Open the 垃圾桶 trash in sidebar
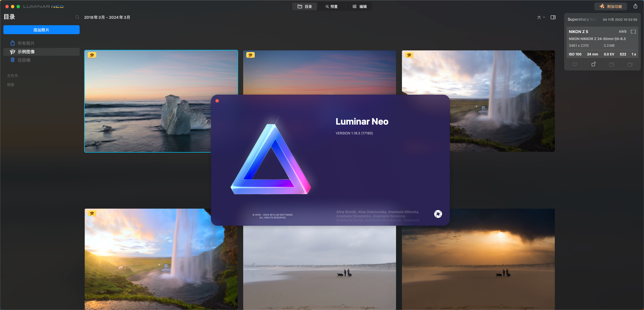 pyautogui.click(x=41, y=60)
